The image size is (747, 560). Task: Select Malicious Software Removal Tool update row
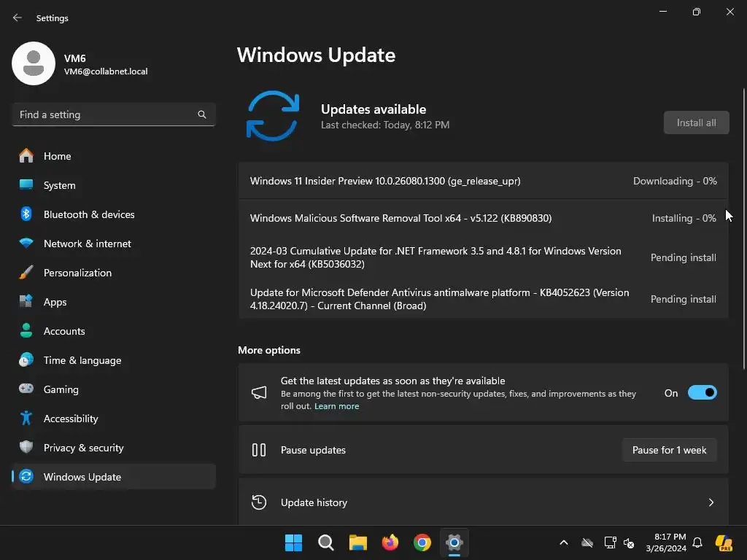tap(483, 218)
